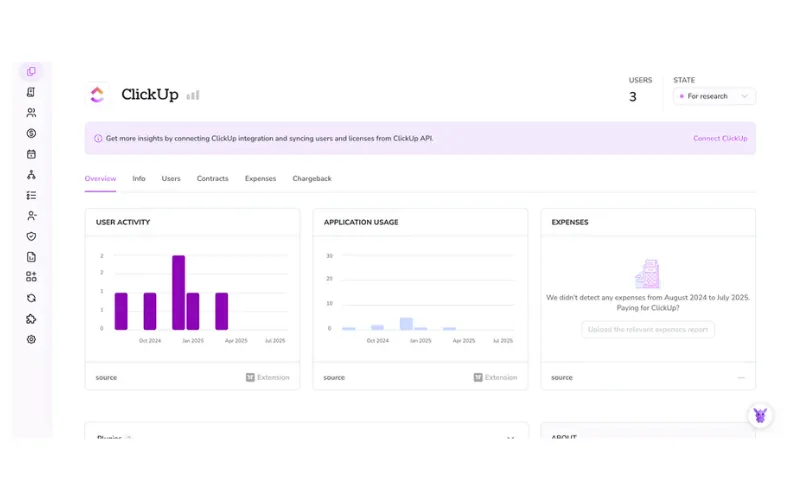Click the dollar expenses icon in the sidebar
This screenshot has width=800, height=500.
(x=31, y=133)
